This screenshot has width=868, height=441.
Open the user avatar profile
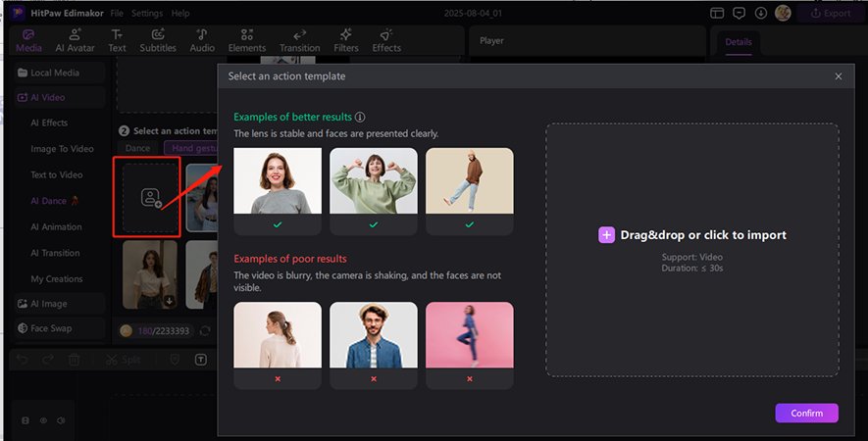[783, 13]
